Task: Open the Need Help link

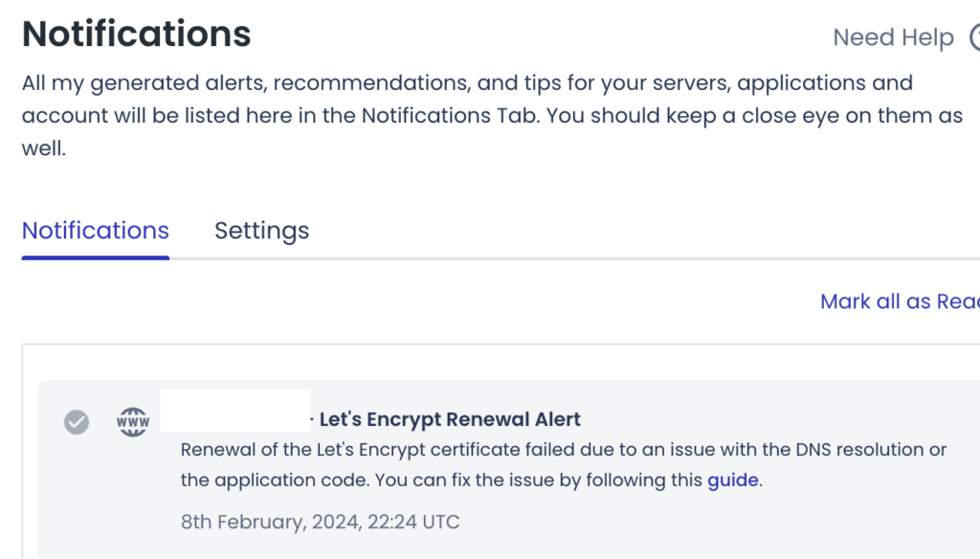Action: pyautogui.click(x=893, y=37)
